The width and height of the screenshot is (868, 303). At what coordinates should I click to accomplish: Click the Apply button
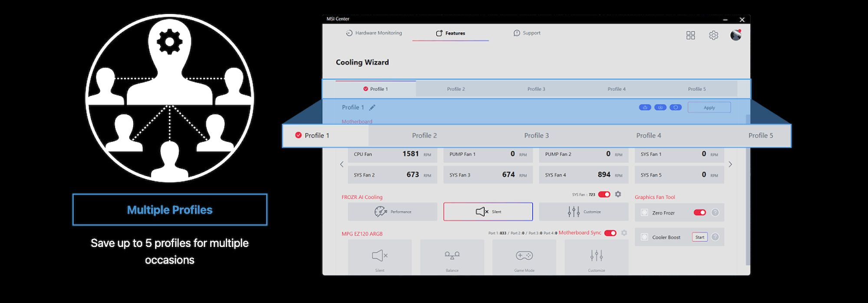709,108
